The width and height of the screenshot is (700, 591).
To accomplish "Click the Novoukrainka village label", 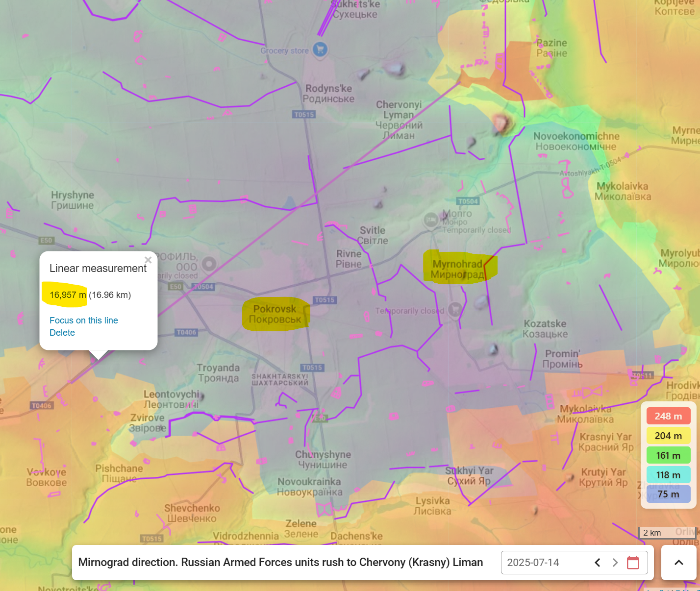I will [x=309, y=487].
